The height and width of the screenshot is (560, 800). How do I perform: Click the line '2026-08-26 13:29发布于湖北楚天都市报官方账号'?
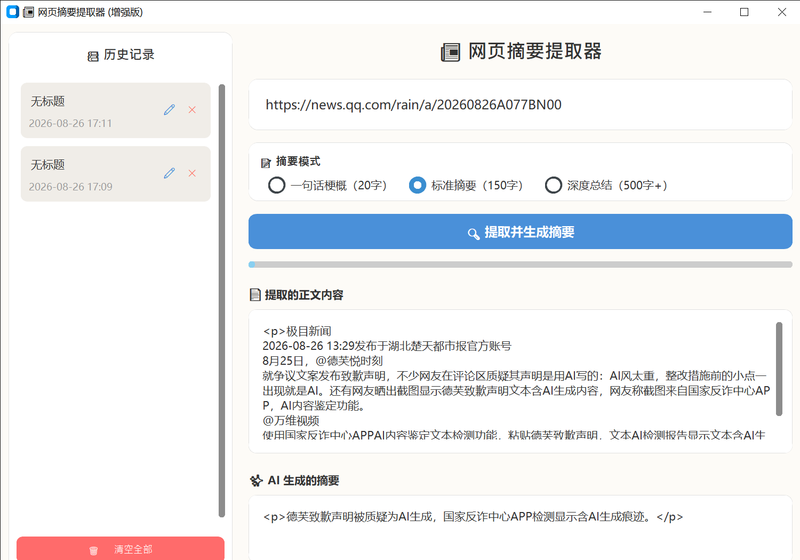click(x=387, y=346)
